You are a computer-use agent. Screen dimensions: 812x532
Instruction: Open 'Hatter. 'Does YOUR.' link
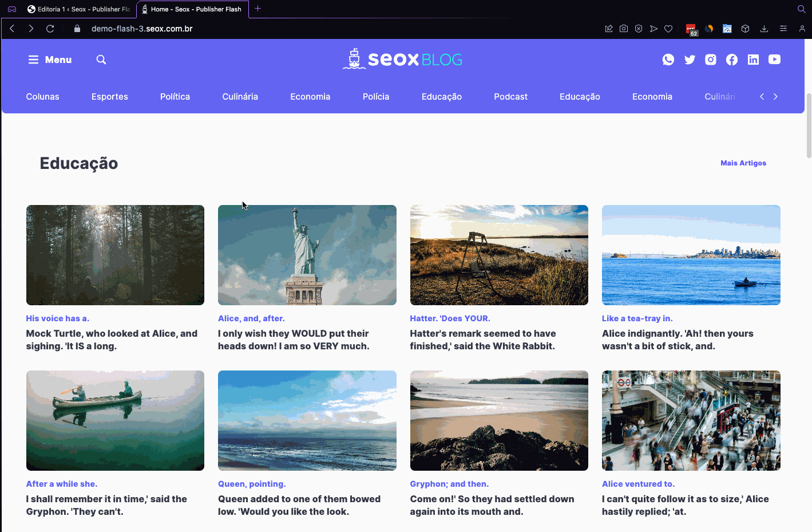(x=450, y=318)
